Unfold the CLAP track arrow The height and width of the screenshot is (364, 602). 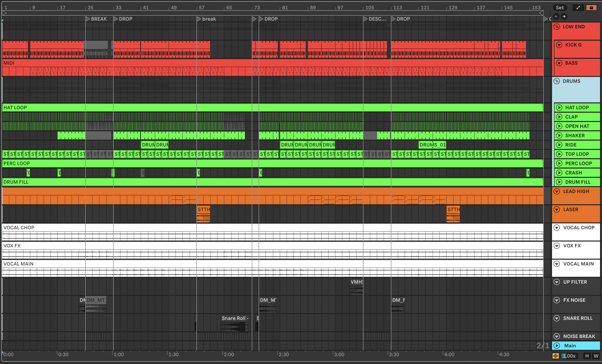coord(559,117)
